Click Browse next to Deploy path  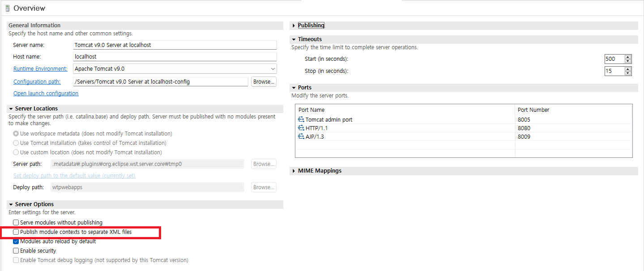coord(264,187)
